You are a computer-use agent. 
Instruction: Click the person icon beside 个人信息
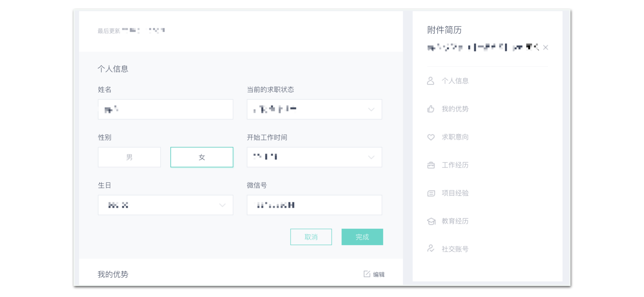tap(431, 81)
